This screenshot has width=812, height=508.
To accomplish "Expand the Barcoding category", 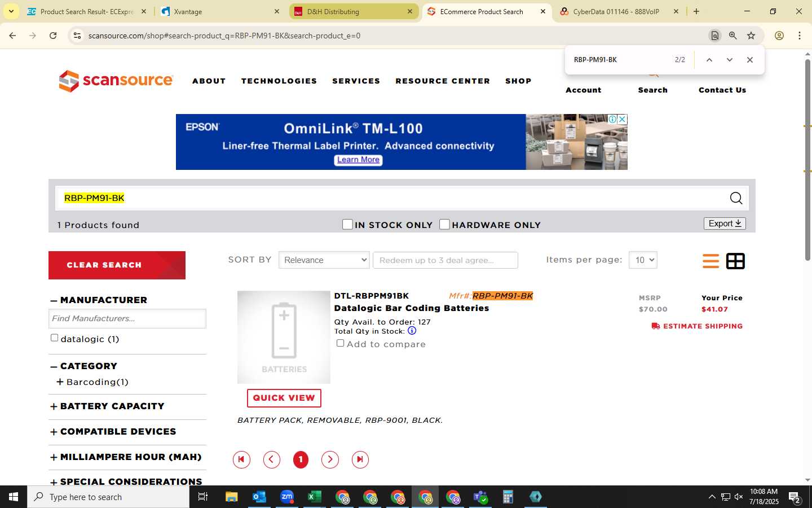I will (x=60, y=382).
